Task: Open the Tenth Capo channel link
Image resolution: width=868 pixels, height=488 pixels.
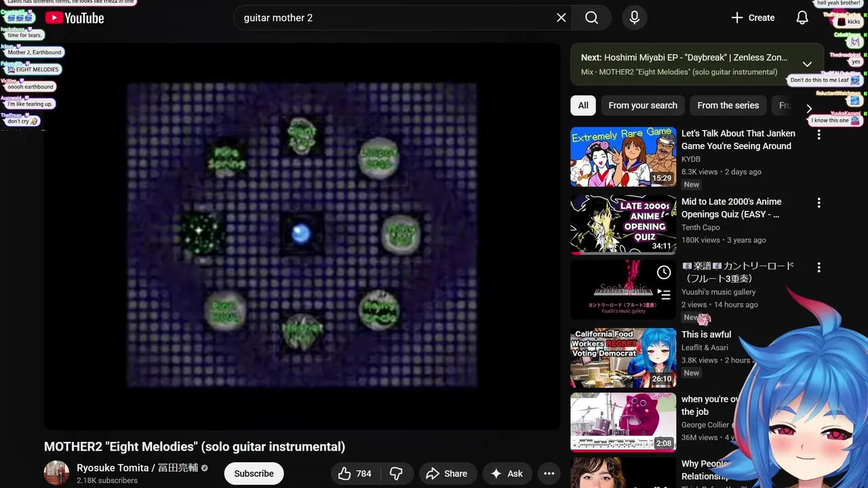Action: coord(701,228)
